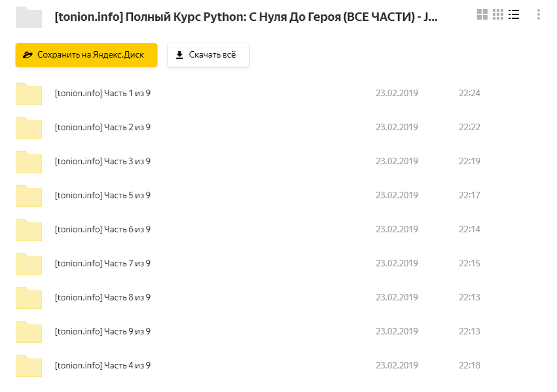Select the name '[tonion.info] Часть 3 из 9'
This screenshot has width=557, height=392.
(103, 162)
